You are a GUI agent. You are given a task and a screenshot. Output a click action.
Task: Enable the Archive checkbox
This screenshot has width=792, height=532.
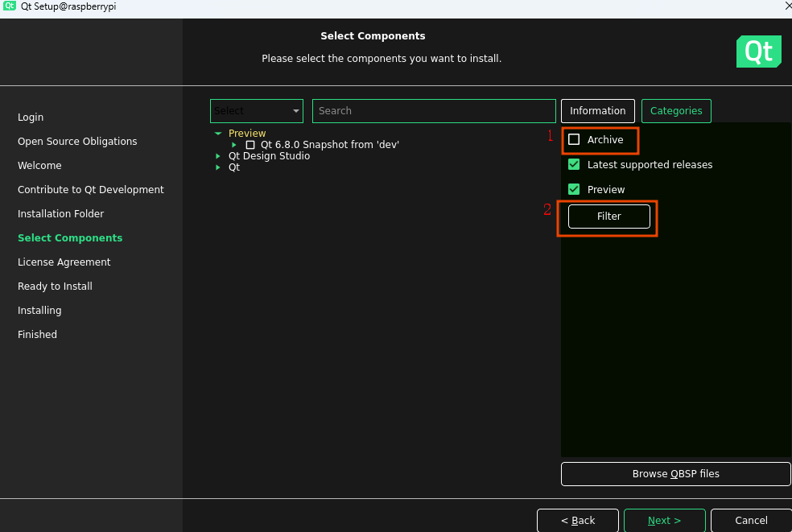574,139
